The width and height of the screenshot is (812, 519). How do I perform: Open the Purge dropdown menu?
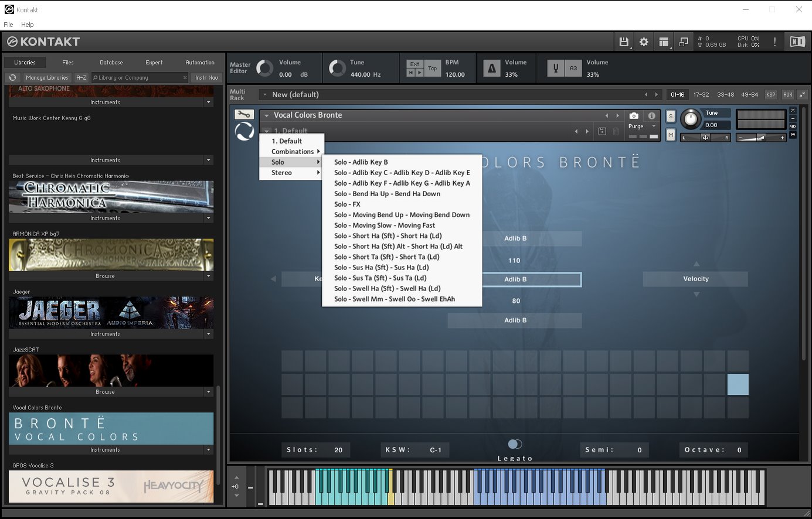[x=643, y=127]
